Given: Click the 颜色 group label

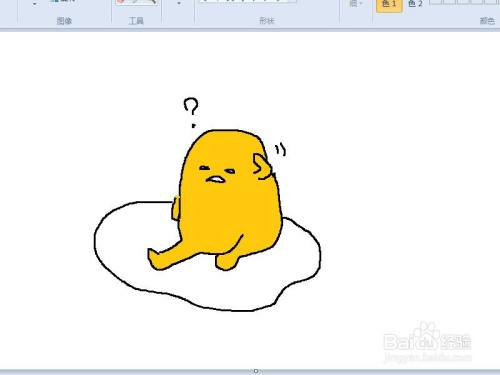Looking at the screenshot, I should [487, 21].
